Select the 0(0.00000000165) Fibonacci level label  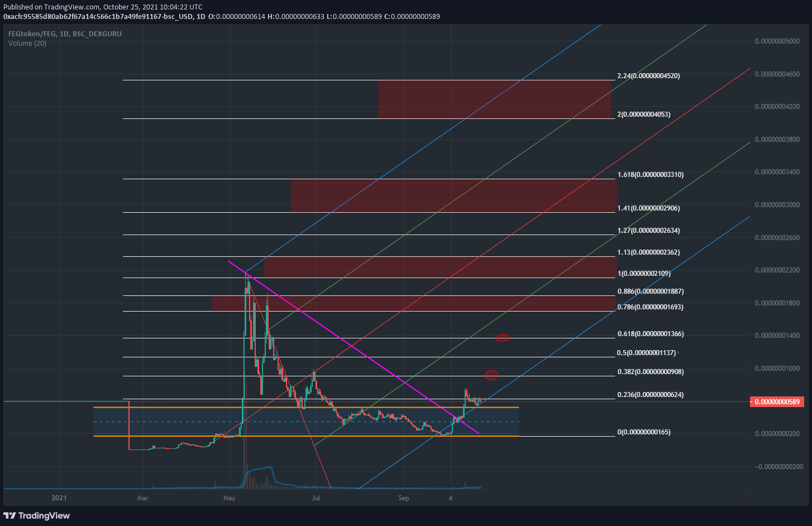(644, 432)
